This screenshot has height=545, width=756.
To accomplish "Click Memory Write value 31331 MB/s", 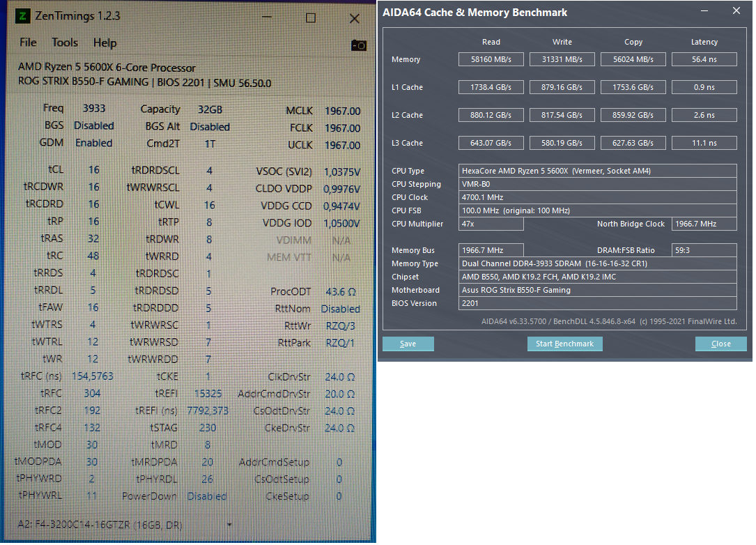I will pyautogui.click(x=562, y=59).
